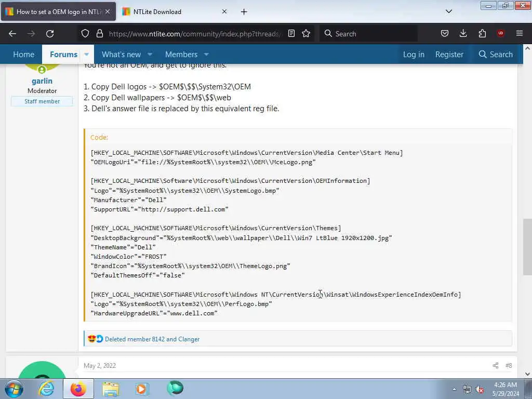Viewport: 532px width, 399px height.
Task: Click the scrollbar up arrow
Action: [x=527, y=48]
